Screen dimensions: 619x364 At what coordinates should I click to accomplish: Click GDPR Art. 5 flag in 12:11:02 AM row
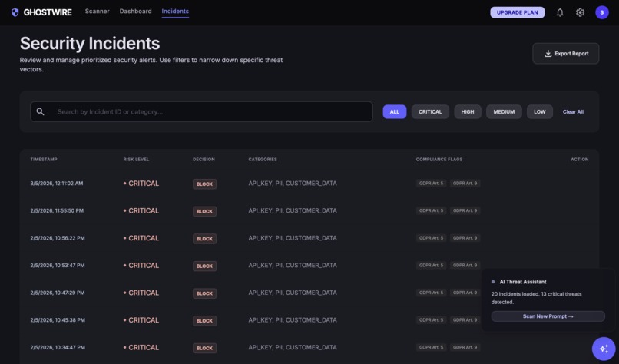pyautogui.click(x=431, y=184)
